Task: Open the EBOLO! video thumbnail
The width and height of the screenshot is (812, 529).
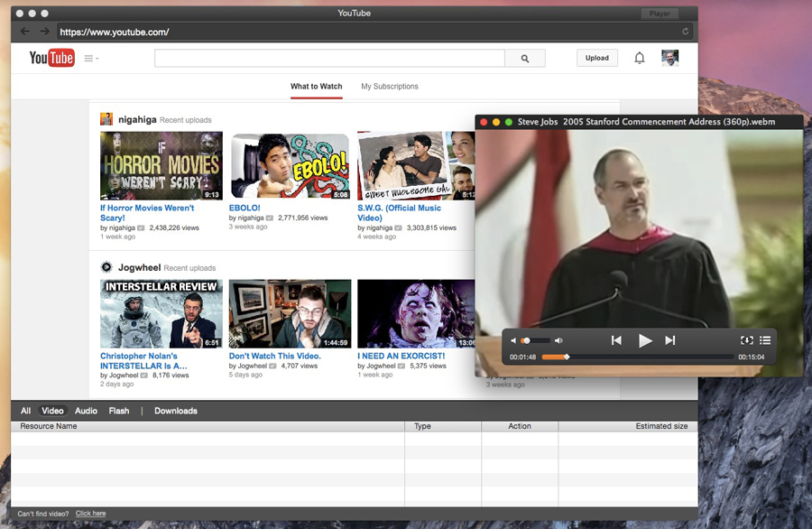Action: point(290,166)
